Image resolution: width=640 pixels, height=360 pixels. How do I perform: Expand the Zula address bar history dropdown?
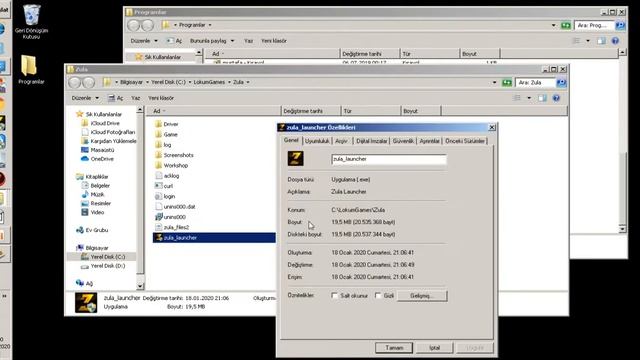tap(494, 82)
